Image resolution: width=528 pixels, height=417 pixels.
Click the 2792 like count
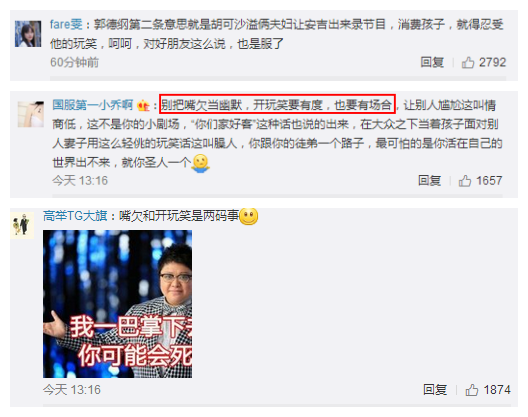pyautogui.click(x=492, y=62)
